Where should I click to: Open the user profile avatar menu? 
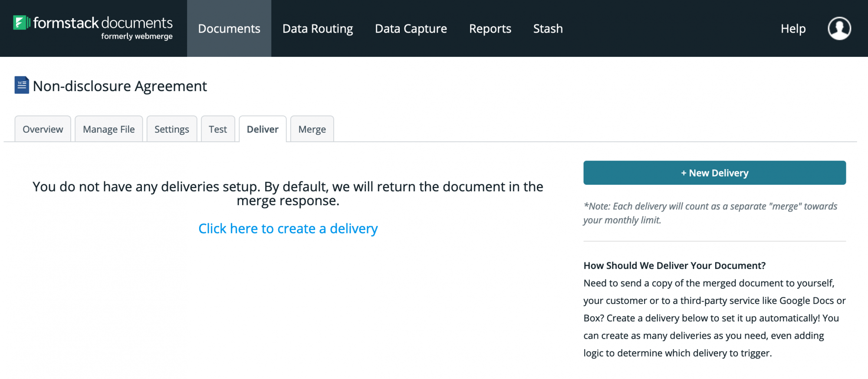pos(839,29)
